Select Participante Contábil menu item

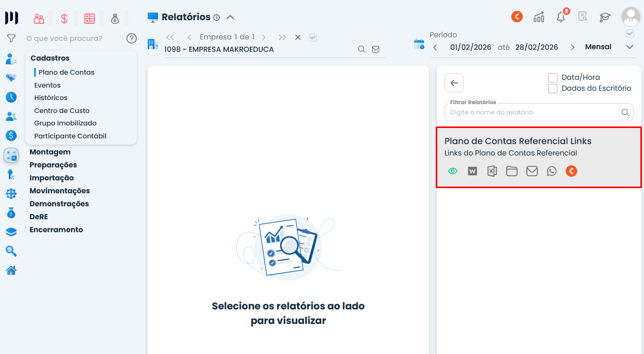coord(70,136)
